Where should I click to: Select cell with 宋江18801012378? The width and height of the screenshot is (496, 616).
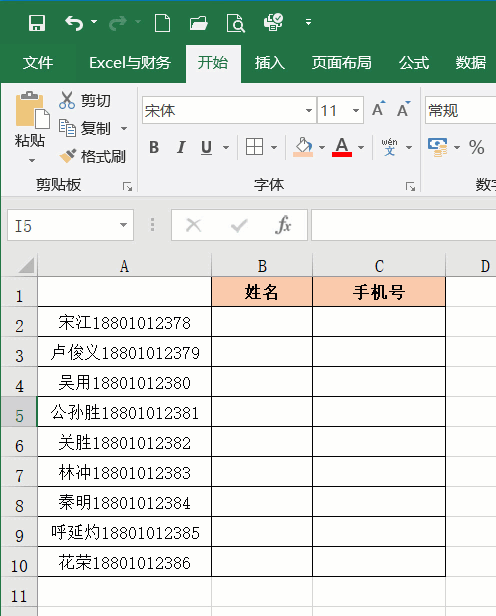click(124, 322)
